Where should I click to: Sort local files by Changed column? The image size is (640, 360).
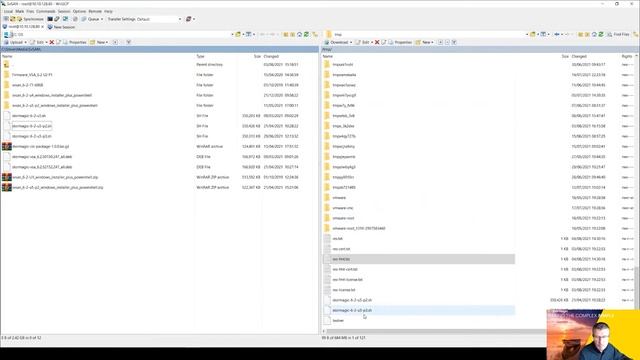[x=271, y=56]
